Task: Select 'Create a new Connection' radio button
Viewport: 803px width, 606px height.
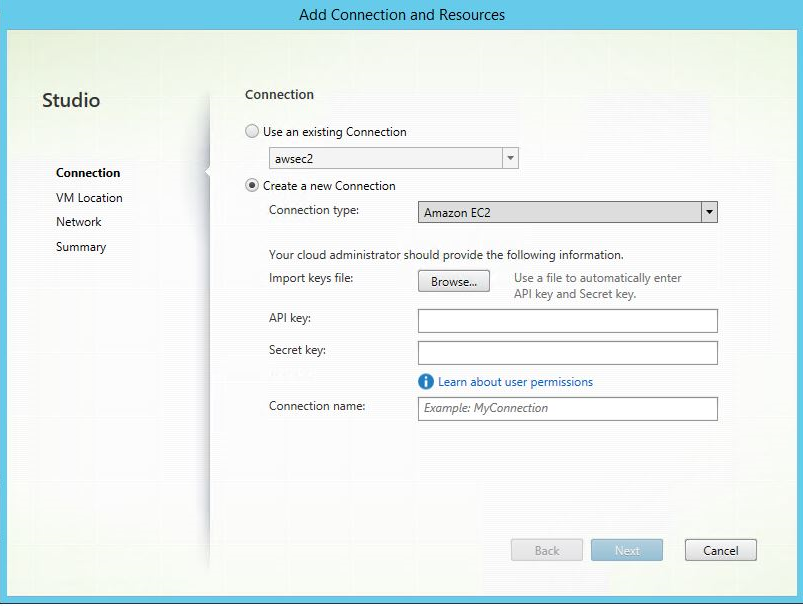Action: pos(252,186)
